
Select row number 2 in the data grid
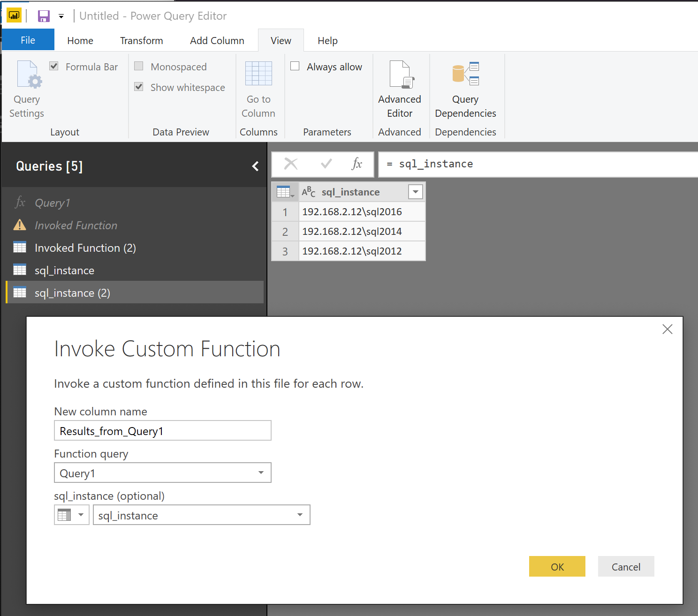point(285,232)
